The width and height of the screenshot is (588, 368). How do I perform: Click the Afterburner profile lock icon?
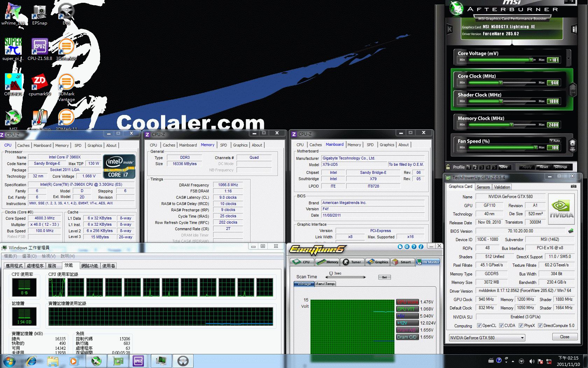pos(448,167)
